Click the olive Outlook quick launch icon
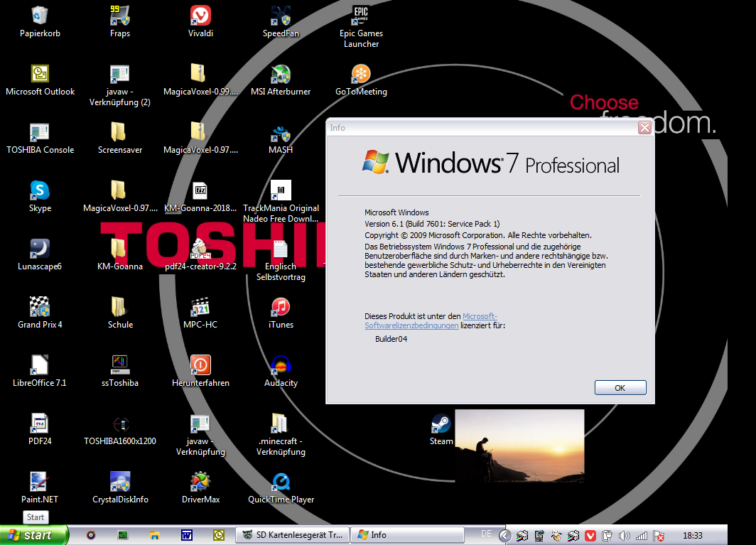Image resolution: width=756 pixels, height=545 pixels. [218, 535]
